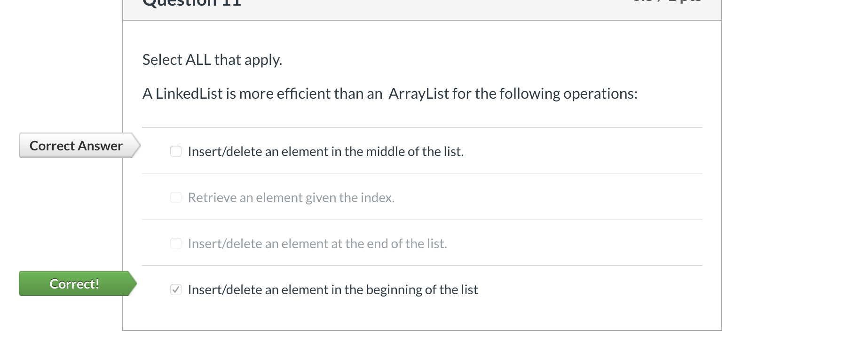Click the 'Retrieve an element given the index' answer label
This screenshot has width=868, height=344.
291,197
